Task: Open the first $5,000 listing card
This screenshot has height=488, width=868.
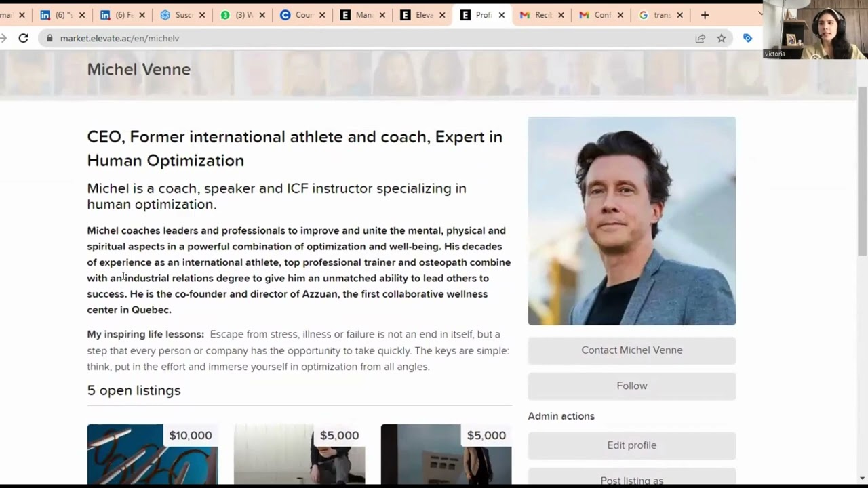Action: click(299, 454)
